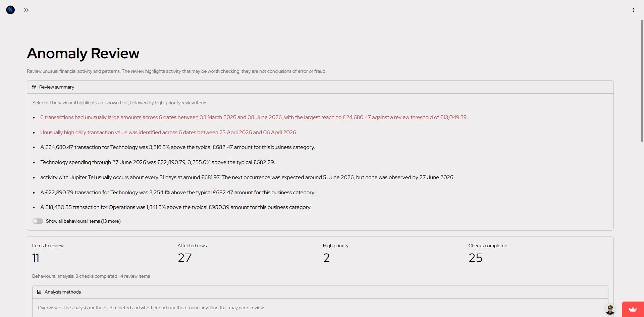Click the Affected rows count
The image size is (644, 317).
(x=185, y=258)
